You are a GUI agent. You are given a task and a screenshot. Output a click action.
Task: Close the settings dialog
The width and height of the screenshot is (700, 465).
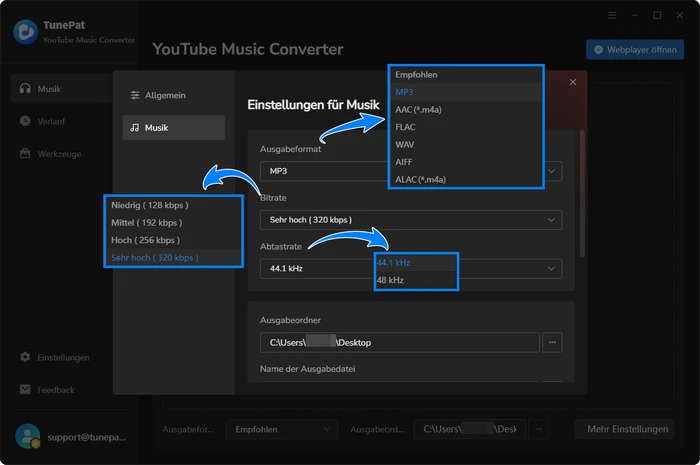(x=573, y=82)
